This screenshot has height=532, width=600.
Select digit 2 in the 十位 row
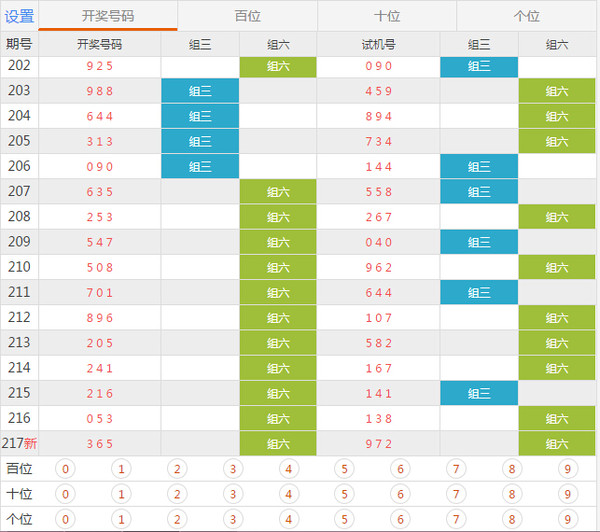[x=177, y=494]
